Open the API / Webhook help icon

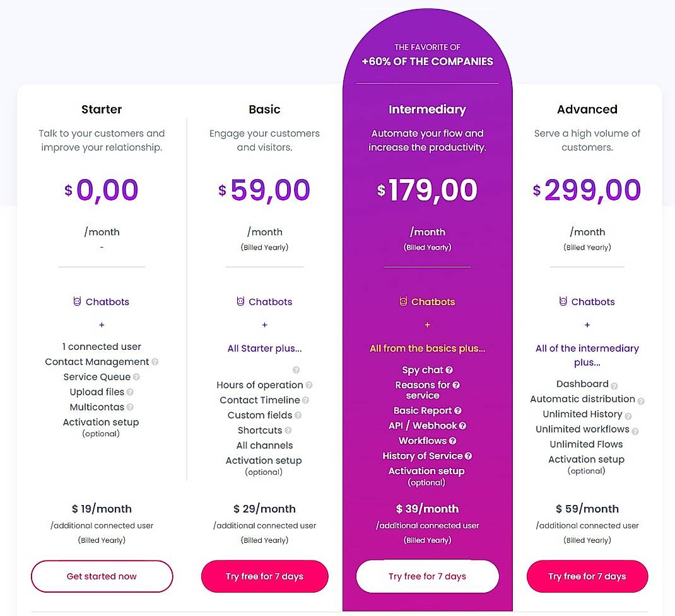pos(464,426)
